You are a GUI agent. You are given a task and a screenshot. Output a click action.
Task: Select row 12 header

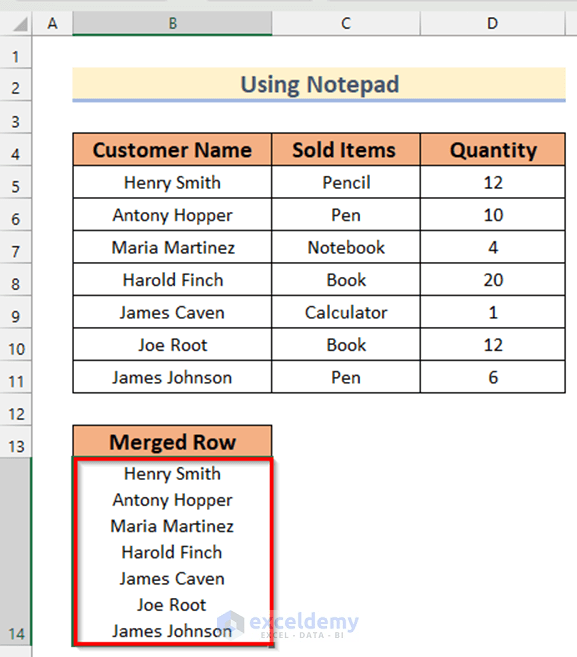point(16,409)
